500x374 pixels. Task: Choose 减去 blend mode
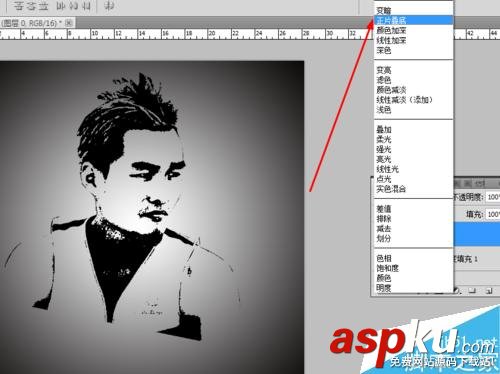click(x=413, y=229)
